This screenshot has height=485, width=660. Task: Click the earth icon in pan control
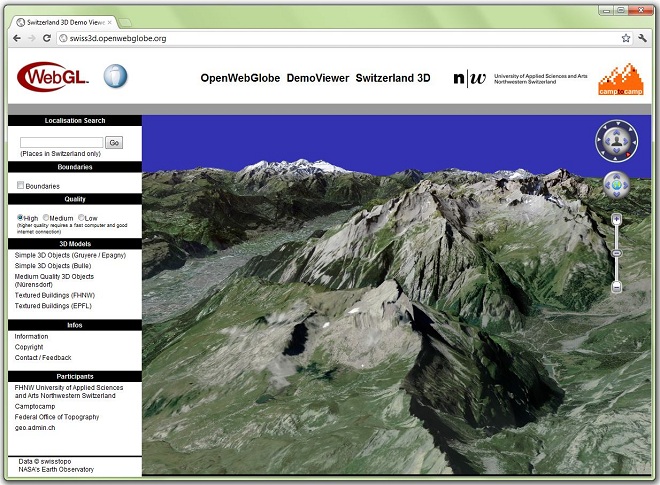(x=617, y=185)
